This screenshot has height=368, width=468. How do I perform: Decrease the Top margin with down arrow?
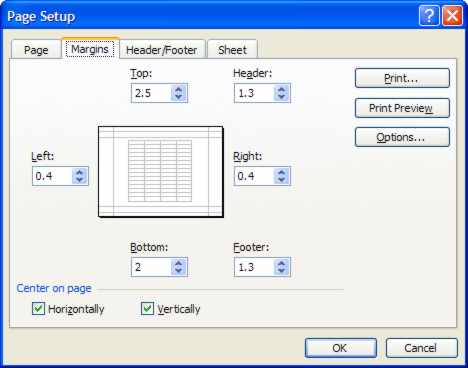point(179,97)
